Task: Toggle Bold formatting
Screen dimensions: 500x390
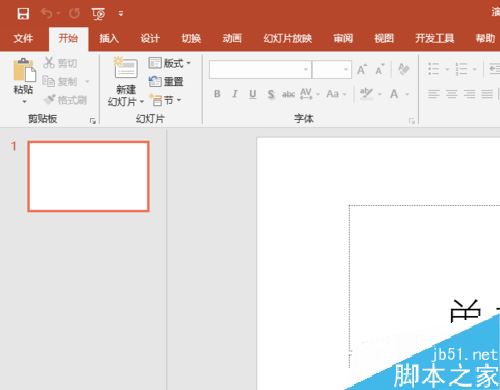Action: 217,94
